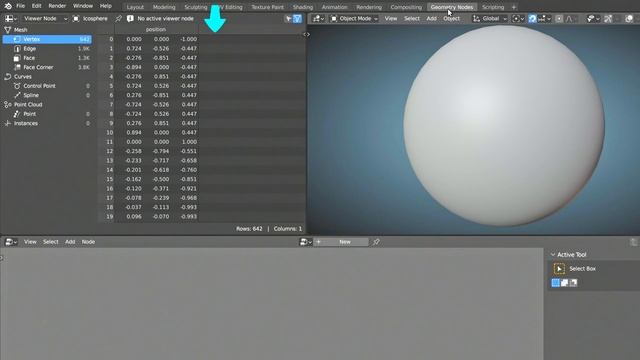Click row index 11 in spreadsheet
Image resolution: width=640 pixels, height=360 pixels.
(x=109, y=142)
